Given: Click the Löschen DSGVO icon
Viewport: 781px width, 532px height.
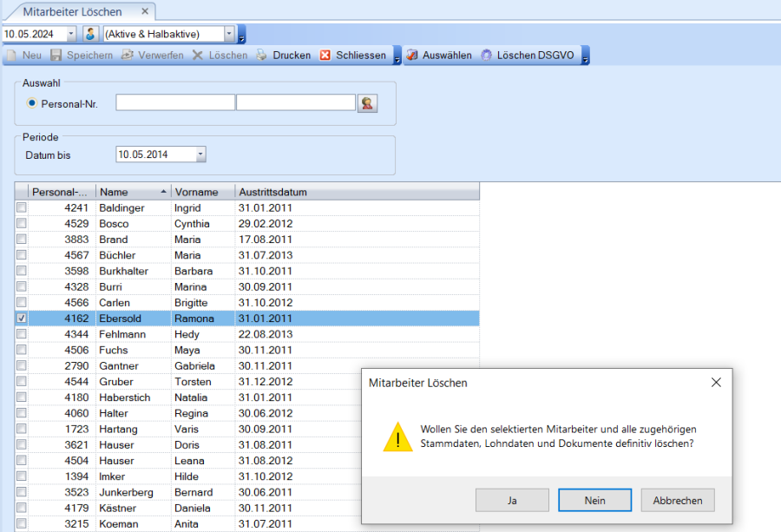Looking at the screenshot, I should 486,56.
